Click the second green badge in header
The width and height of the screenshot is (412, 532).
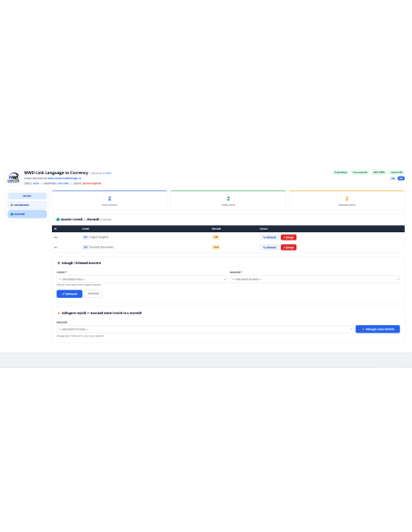tap(360, 172)
